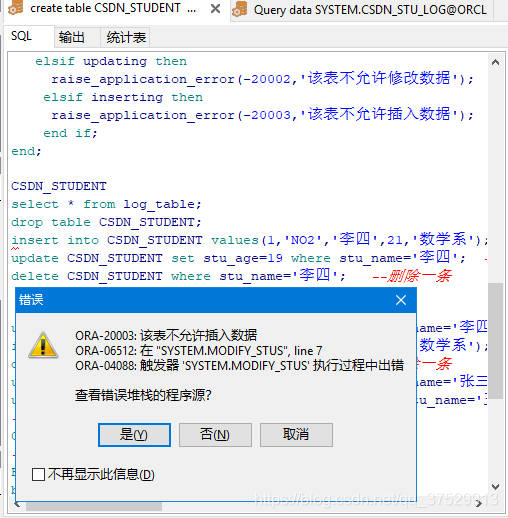Click the 是(Y) button
508x518 pixels.
(134, 435)
